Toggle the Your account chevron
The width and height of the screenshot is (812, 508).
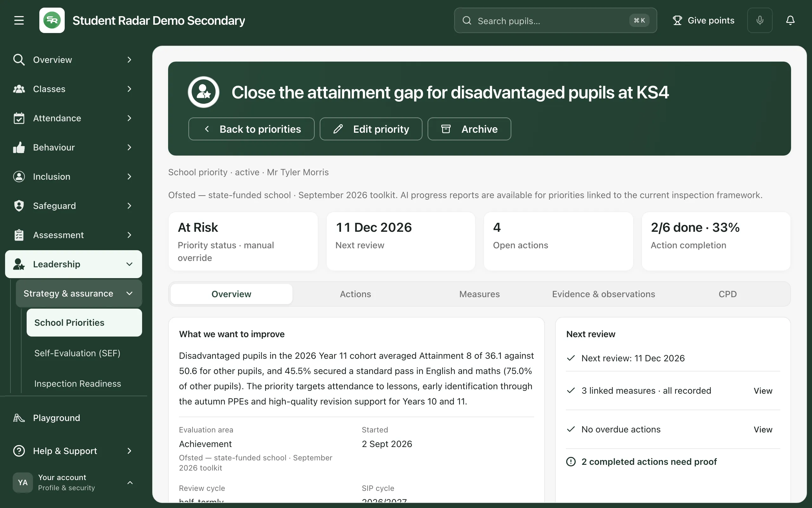[x=130, y=483]
